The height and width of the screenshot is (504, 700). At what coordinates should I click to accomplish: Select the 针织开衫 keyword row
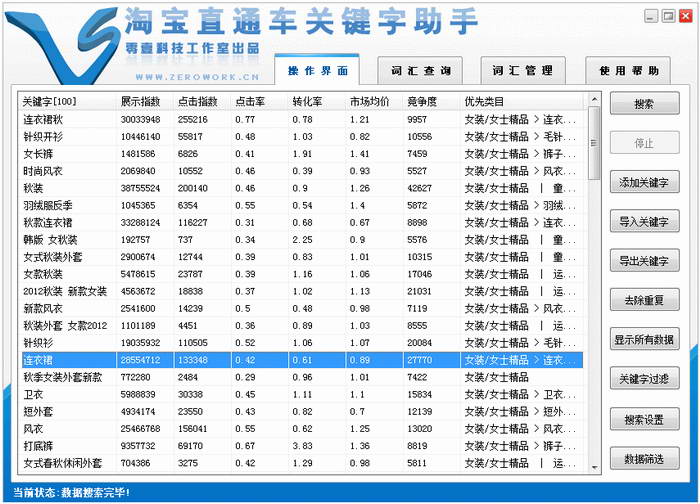pyautogui.click(x=302, y=137)
